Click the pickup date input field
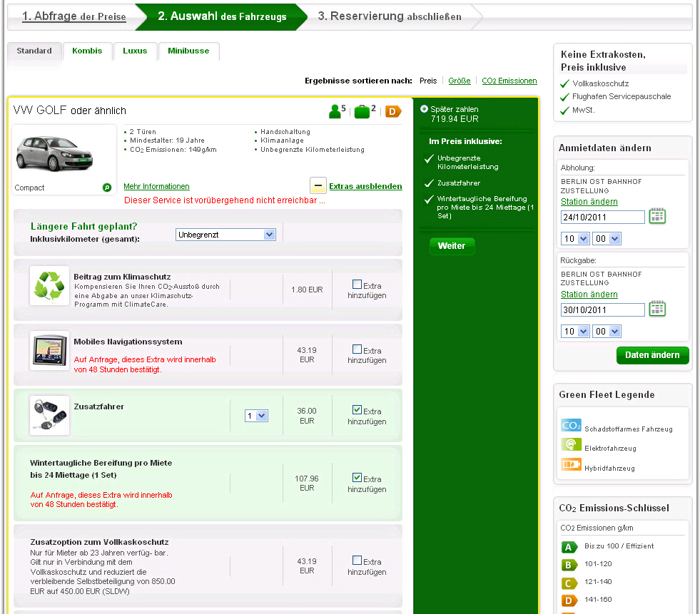 [602, 217]
